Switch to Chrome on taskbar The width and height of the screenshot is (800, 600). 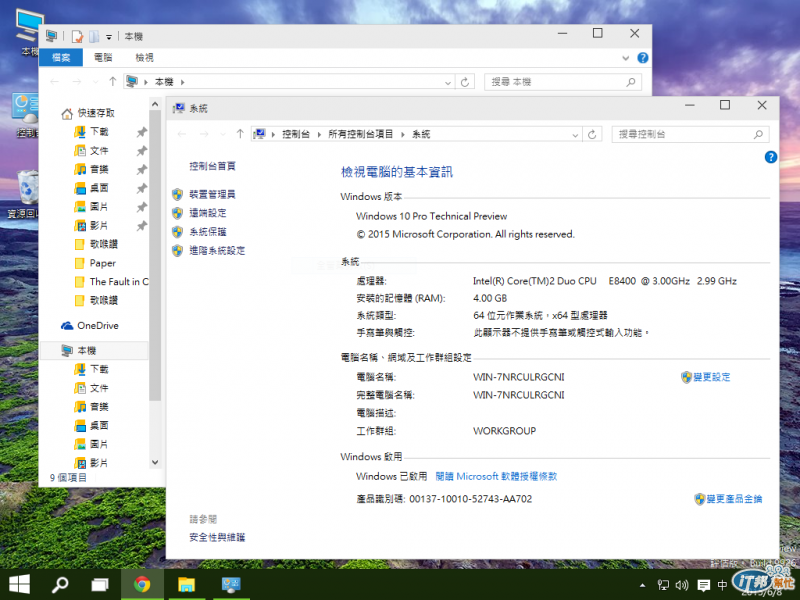click(x=142, y=584)
